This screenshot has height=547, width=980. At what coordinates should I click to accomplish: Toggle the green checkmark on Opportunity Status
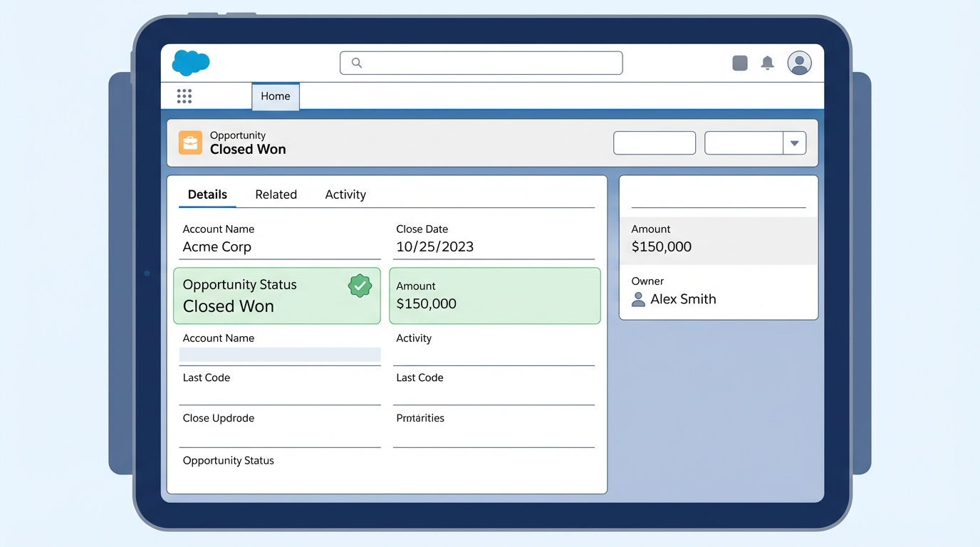(x=360, y=286)
